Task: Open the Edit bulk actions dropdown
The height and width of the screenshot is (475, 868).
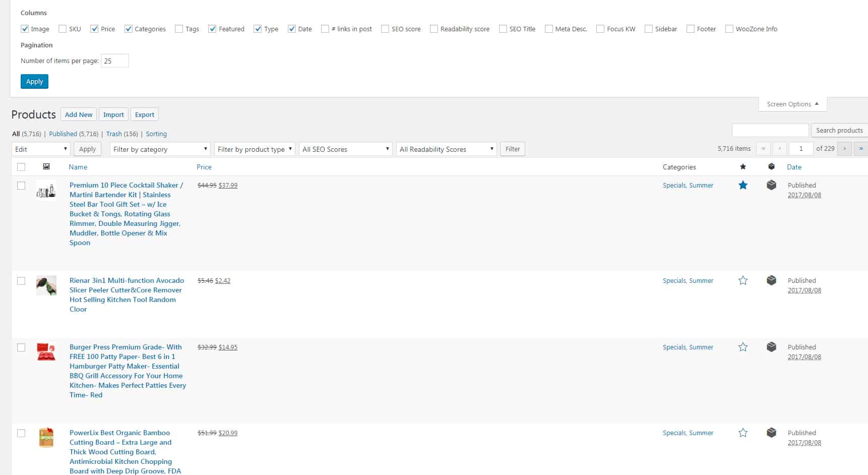Action: [x=41, y=149]
